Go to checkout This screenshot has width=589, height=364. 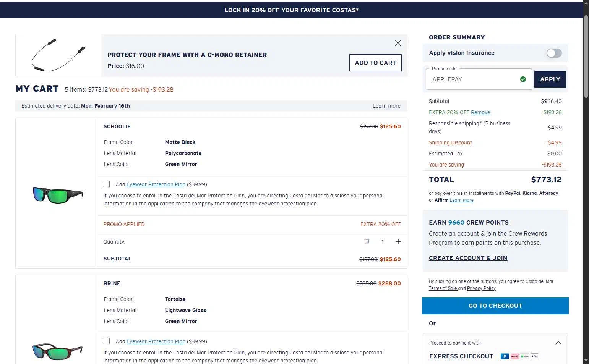point(495,306)
